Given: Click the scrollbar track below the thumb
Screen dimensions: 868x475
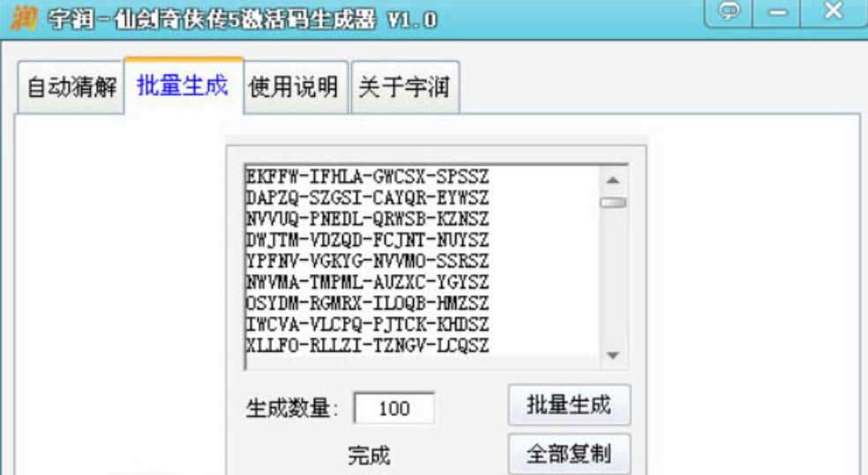Looking at the screenshot, I should [x=613, y=277].
